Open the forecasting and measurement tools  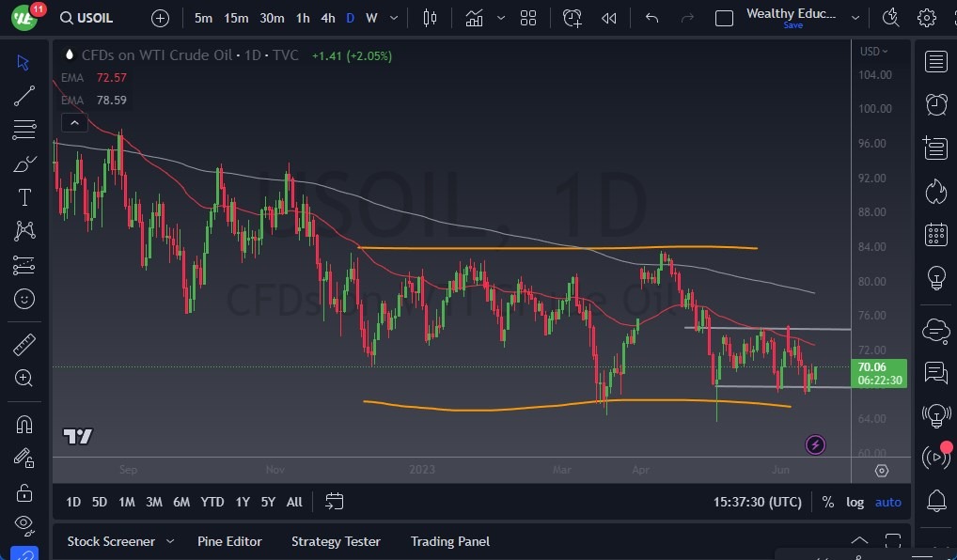pos(24,265)
